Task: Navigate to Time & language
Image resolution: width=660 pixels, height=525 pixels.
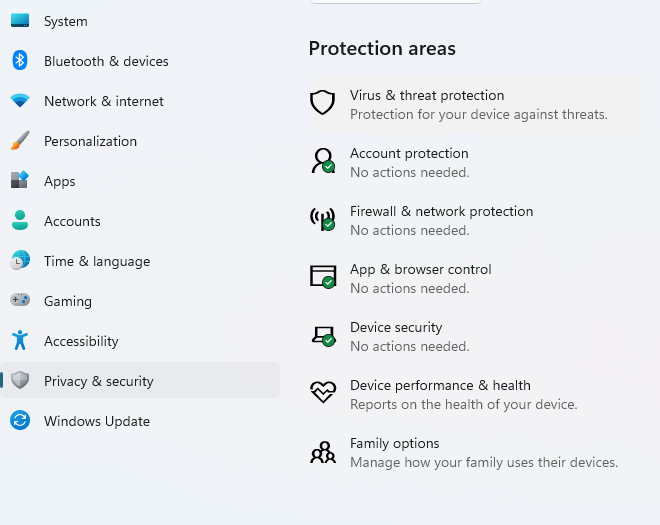Action: [96, 261]
